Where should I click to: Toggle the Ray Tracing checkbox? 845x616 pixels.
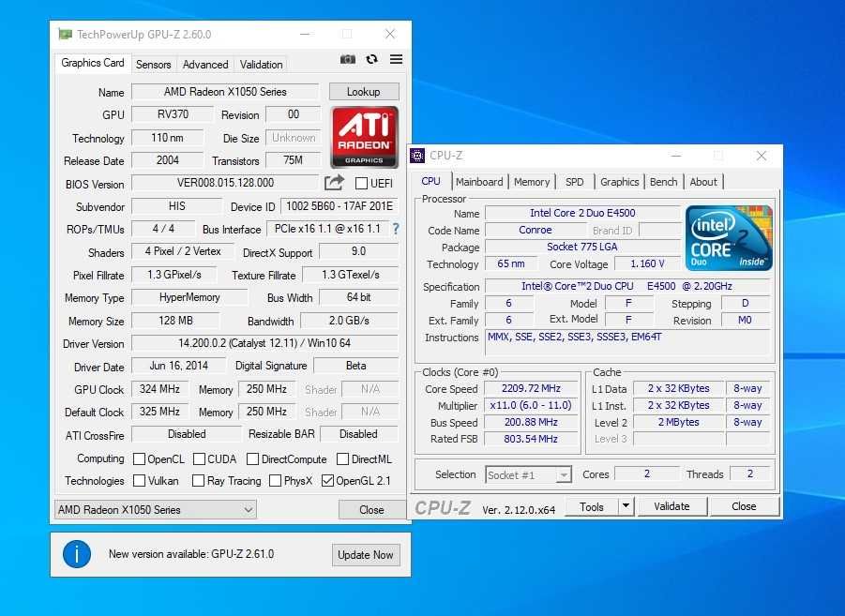tap(198, 480)
